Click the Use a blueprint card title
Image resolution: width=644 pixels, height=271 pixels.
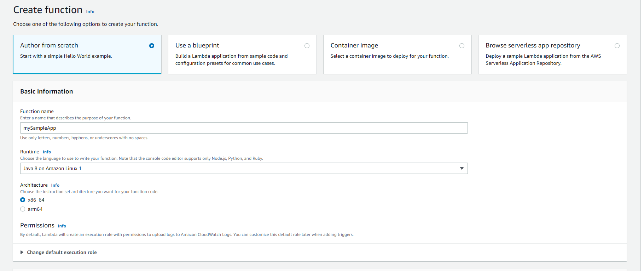point(197,45)
